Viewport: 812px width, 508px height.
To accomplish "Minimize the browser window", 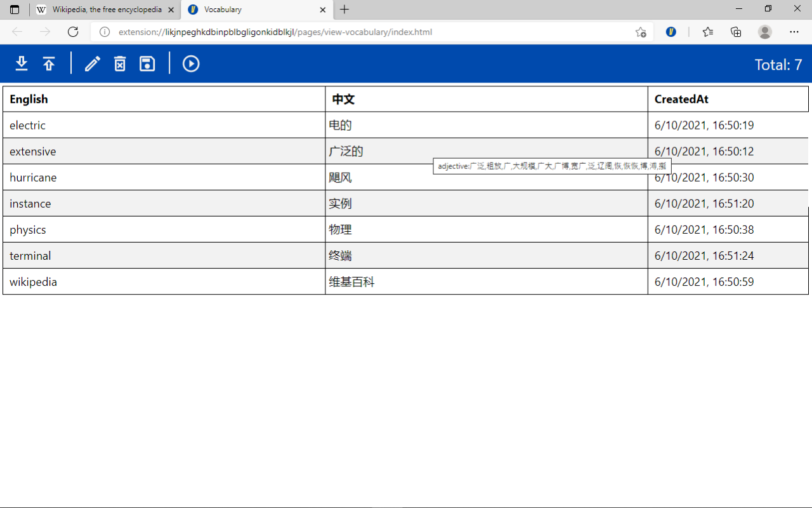I will click(x=739, y=9).
